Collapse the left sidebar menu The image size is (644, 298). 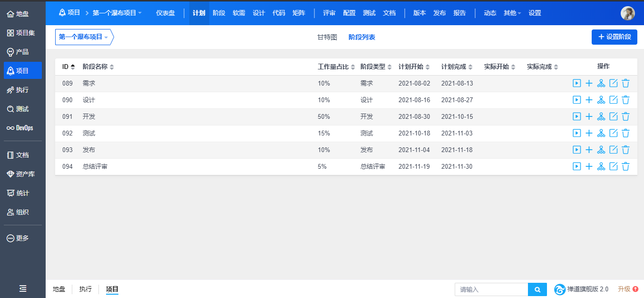tap(22, 288)
